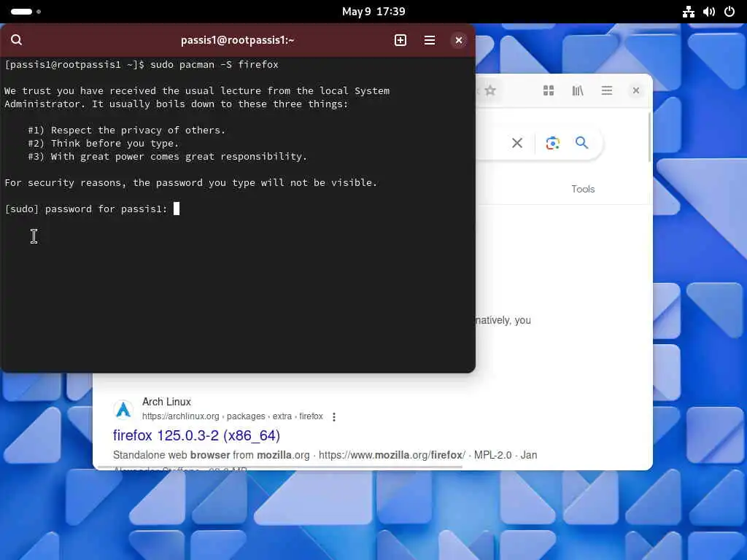Close the terminal window

(x=458, y=40)
